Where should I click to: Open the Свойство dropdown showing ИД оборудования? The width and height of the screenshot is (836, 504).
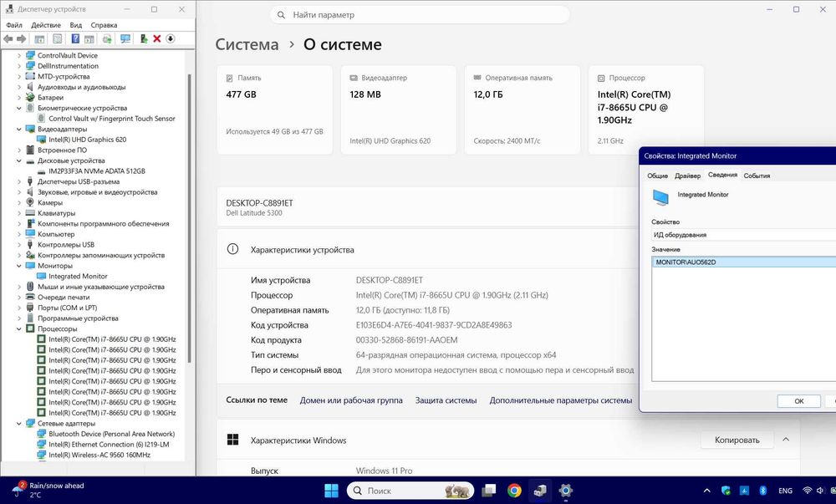coord(743,234)
